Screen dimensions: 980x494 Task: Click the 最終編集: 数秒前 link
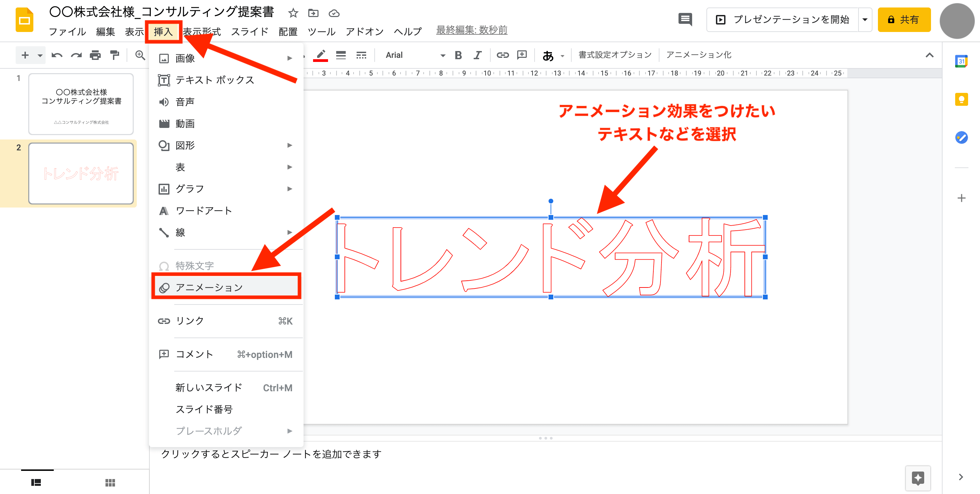pos(472,30)
